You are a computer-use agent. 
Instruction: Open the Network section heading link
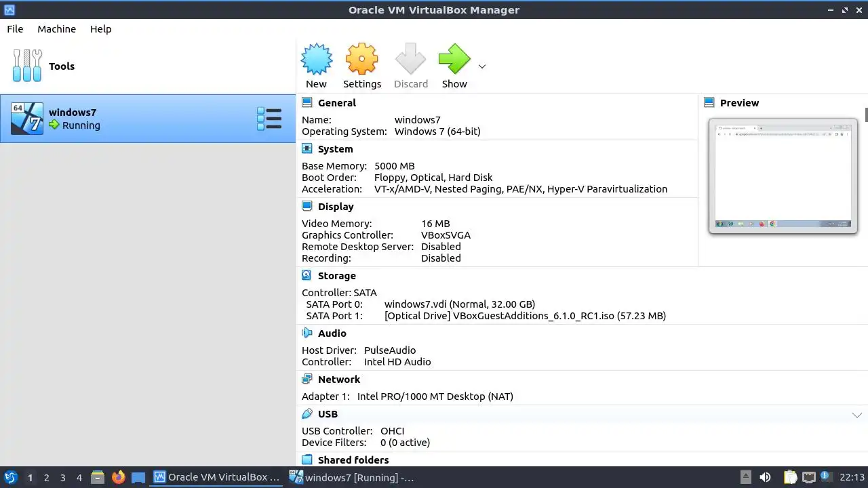(x=339, y=380)
